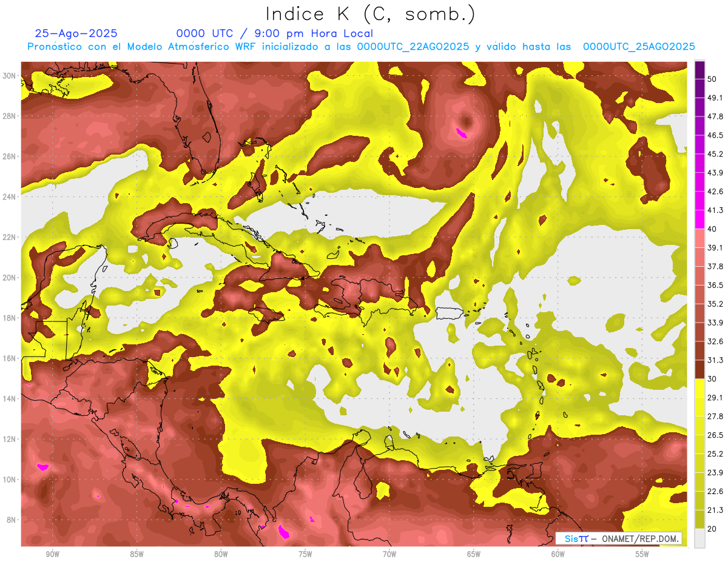Click the longitude label "80W"

click(x=221, y=555)
